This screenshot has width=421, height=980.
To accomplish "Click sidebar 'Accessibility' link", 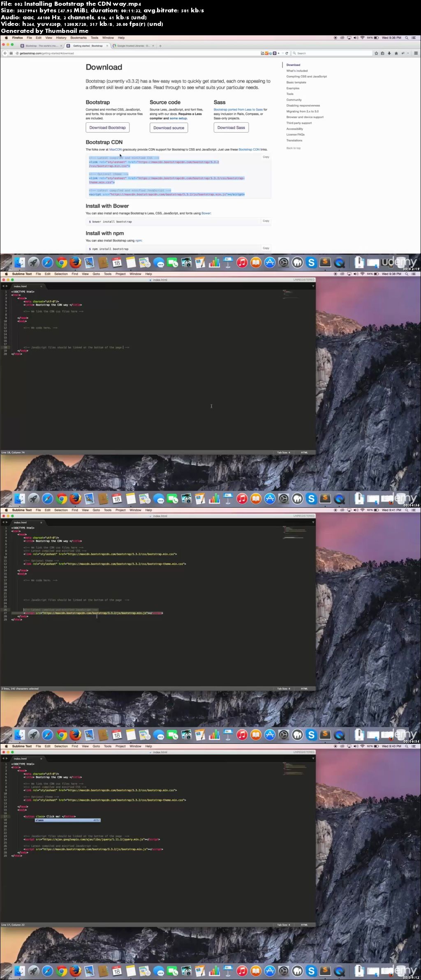I will click(x=295, y=129).
